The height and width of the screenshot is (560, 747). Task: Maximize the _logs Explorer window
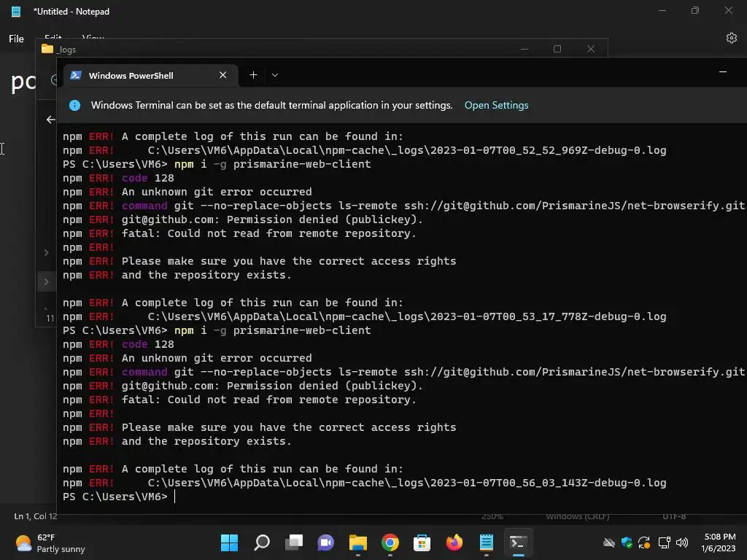coord(557,49)
